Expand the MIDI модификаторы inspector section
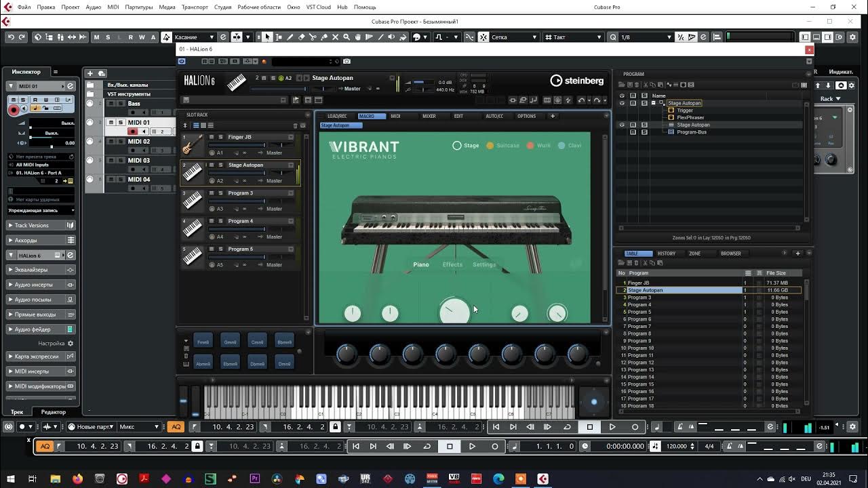 41,386
